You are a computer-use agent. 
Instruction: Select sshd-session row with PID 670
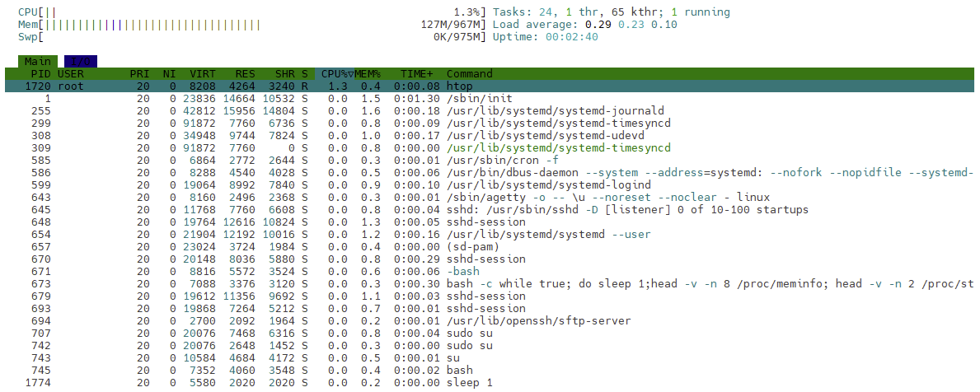(490, 259)
